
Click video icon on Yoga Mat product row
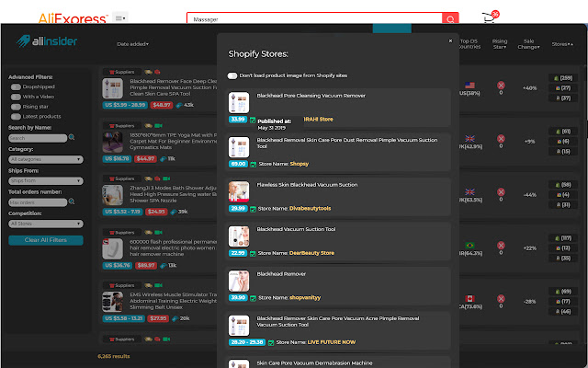[158, 125]
